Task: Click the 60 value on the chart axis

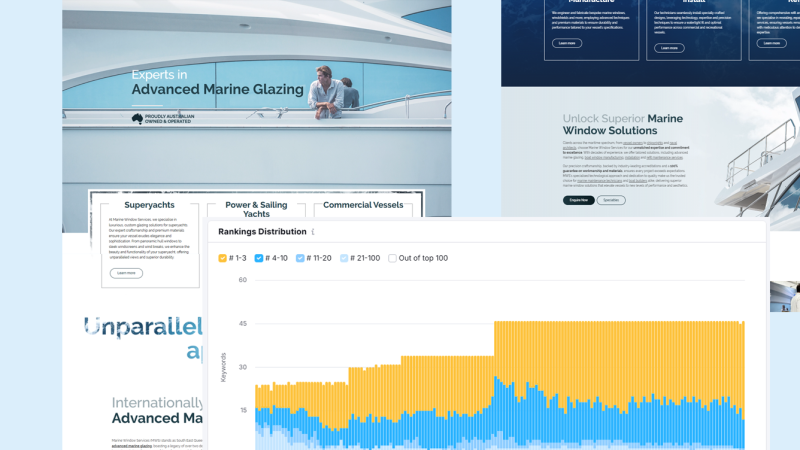Action: click(242, 280)
